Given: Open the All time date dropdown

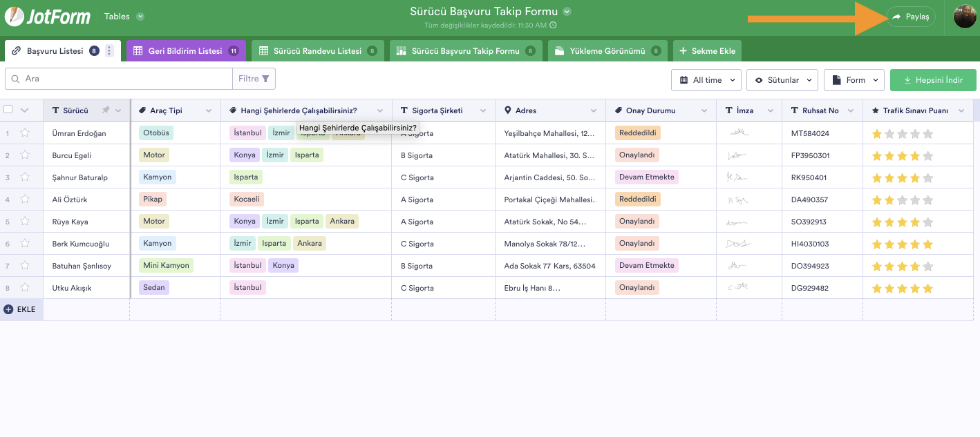Looking at the screenshot, I should (x=706, y=80).
